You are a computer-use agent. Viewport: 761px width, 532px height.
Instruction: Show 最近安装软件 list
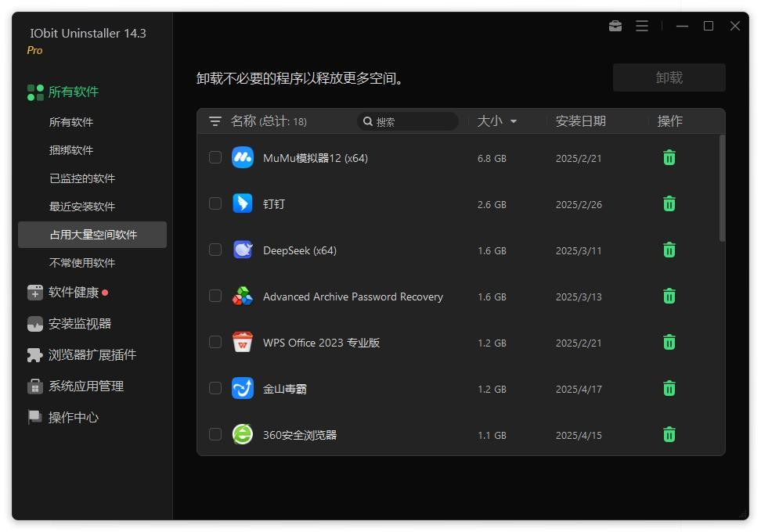click(82, 207)
